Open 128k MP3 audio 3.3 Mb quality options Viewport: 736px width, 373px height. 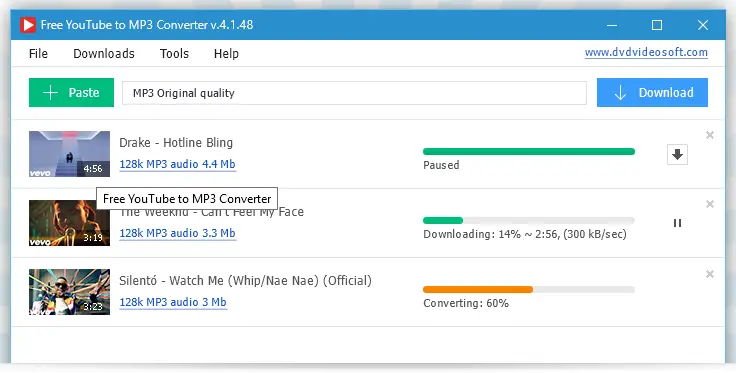coord(177,233)
